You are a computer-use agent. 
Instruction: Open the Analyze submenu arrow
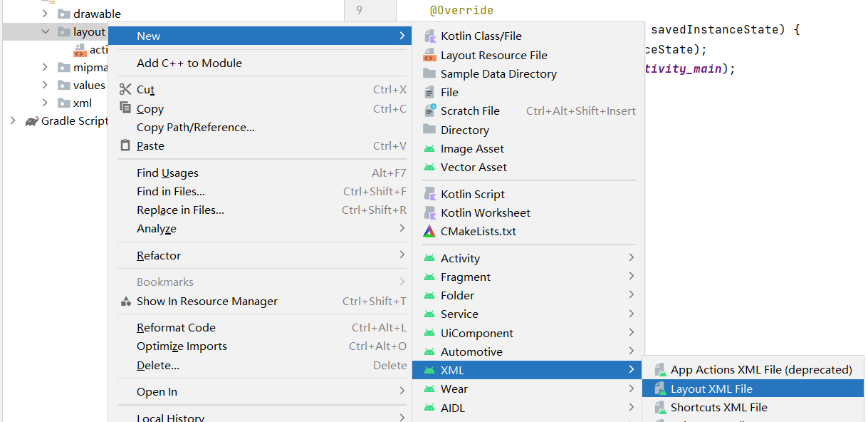pos(402,228)
